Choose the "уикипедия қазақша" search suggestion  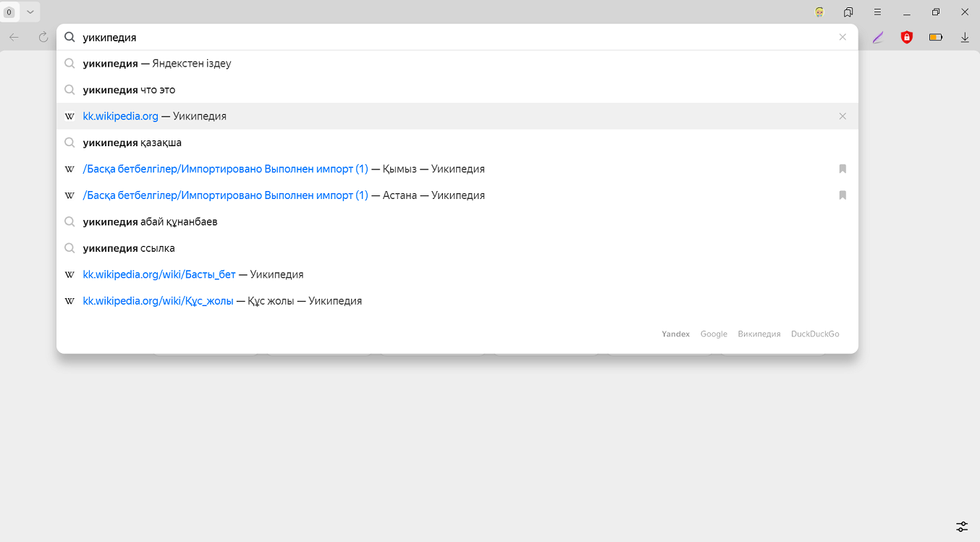tap(132, 143)
